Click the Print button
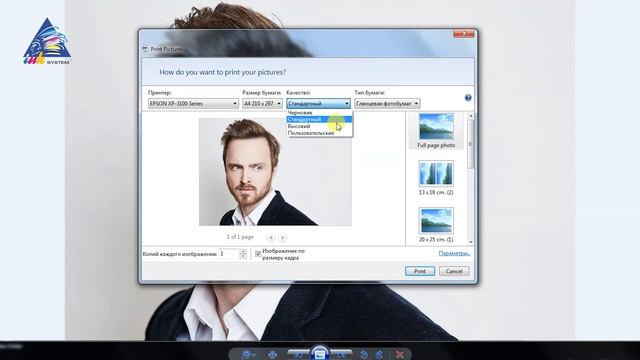This screenshot has height=360, width=640. [x=420, y=271]
